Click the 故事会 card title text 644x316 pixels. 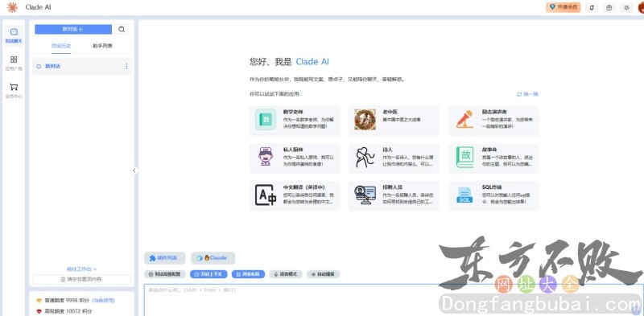coord(489,150)
